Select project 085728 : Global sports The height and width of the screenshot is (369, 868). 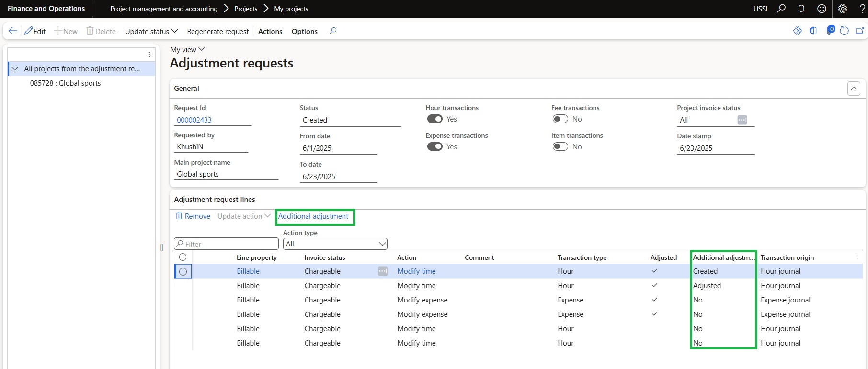pos(65,83)
